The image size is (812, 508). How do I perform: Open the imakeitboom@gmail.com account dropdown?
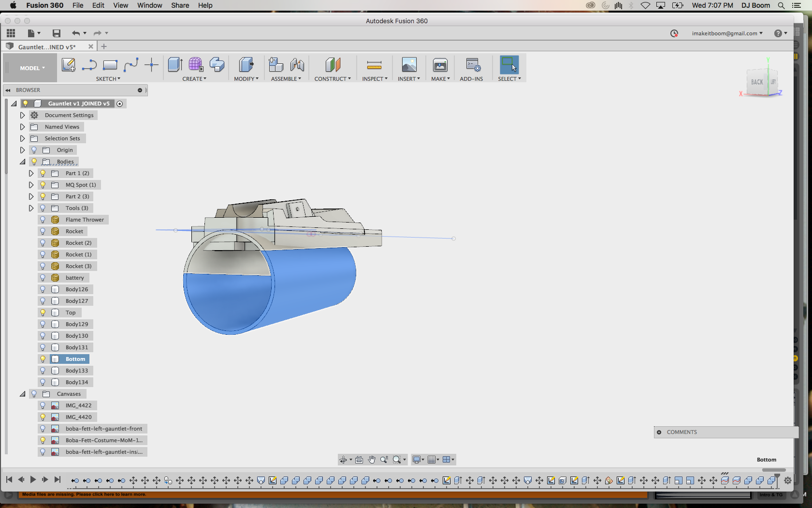[727, 33]
